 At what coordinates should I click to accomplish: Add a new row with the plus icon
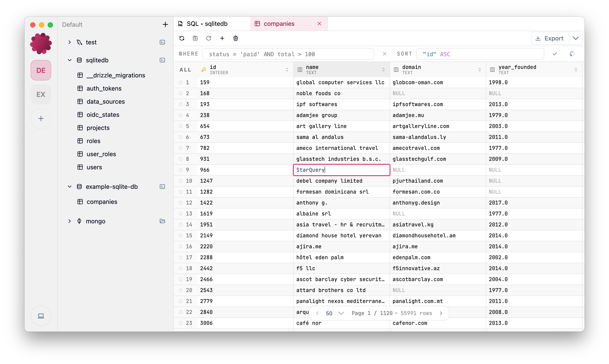pos(222,38)
